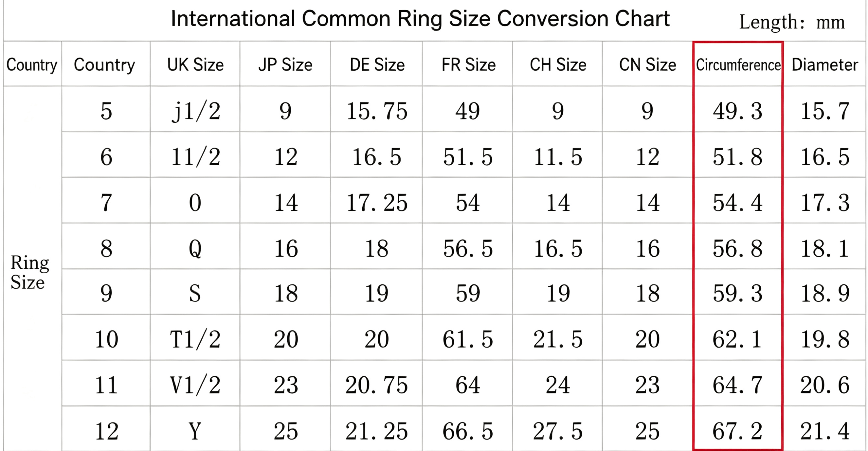Select the FR Size header cell
Screen dimensions: 868x451
click(468, 65)
